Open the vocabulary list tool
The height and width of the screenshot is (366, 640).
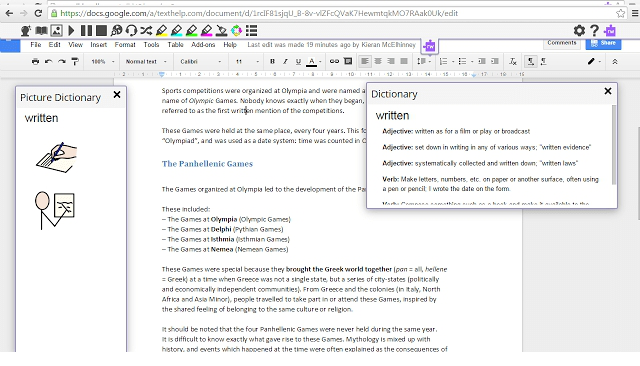coord(251,31)
